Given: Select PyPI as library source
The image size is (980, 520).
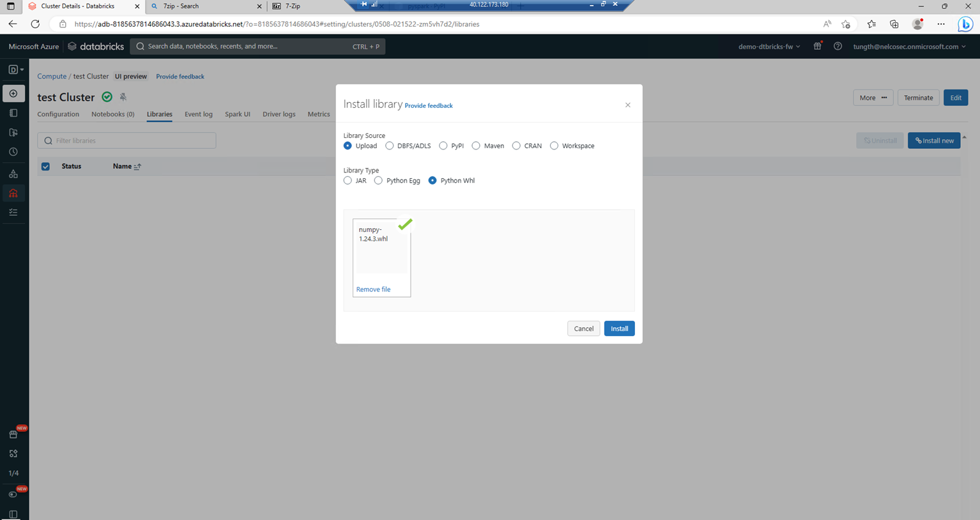Looking at the screenshot, I should click(443, 146).
